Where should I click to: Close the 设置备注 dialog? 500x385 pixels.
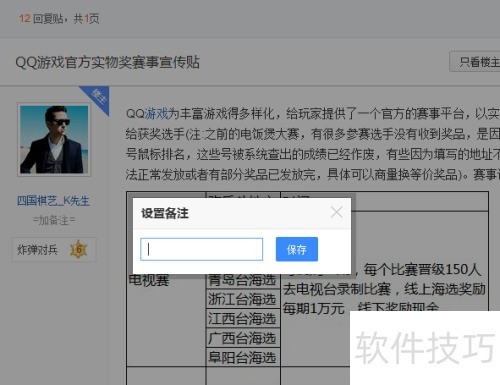click(337, 212)
